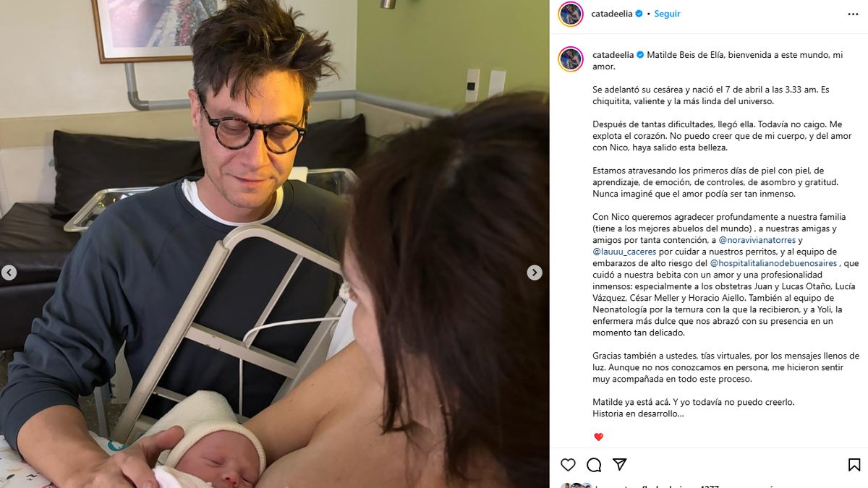Open the catadeelia username in the post header
Image resolution: width=868 pixels, height=488 pixels.
pyautogui.click(x=613, y=14)
